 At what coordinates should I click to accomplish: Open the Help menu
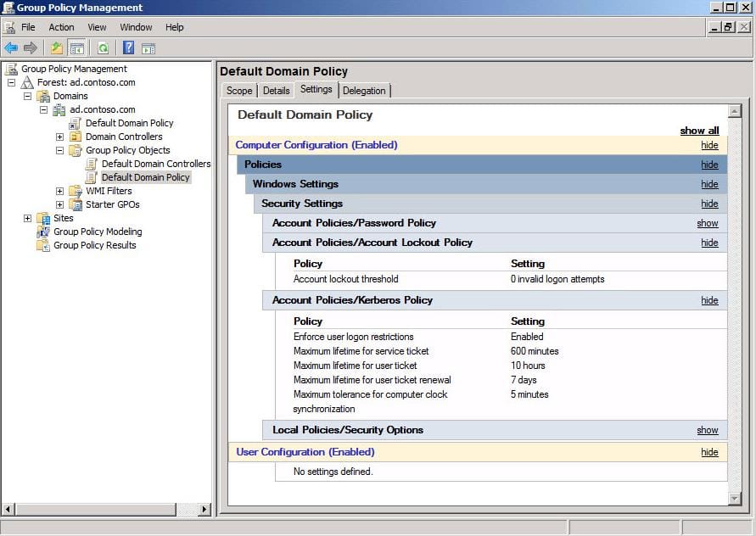(175, 27)
